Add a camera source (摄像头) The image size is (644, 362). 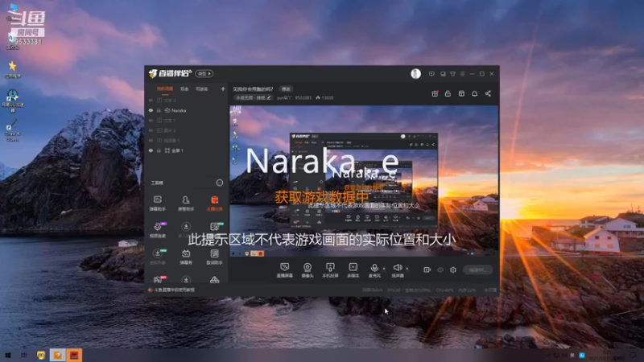308,270
